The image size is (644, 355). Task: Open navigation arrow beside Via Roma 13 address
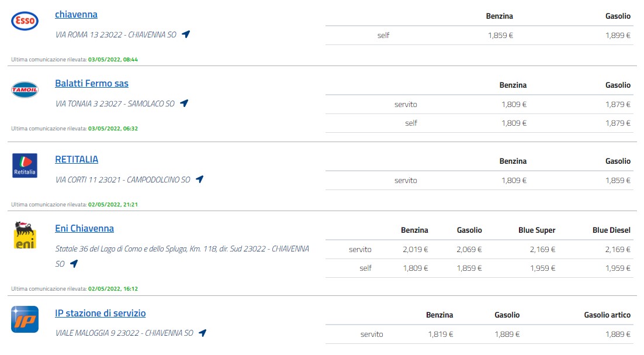point(186,34)
